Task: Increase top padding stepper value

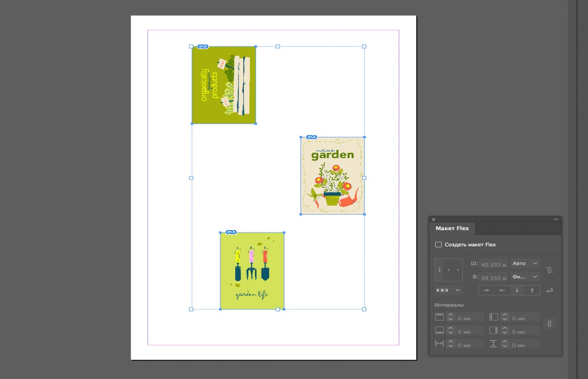Action: coord(450,315)
